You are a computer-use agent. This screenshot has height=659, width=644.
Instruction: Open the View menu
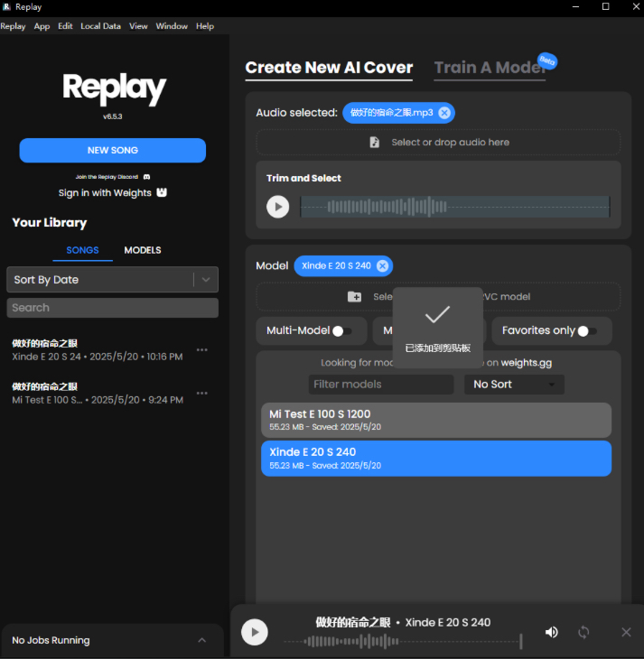point(138,26)
